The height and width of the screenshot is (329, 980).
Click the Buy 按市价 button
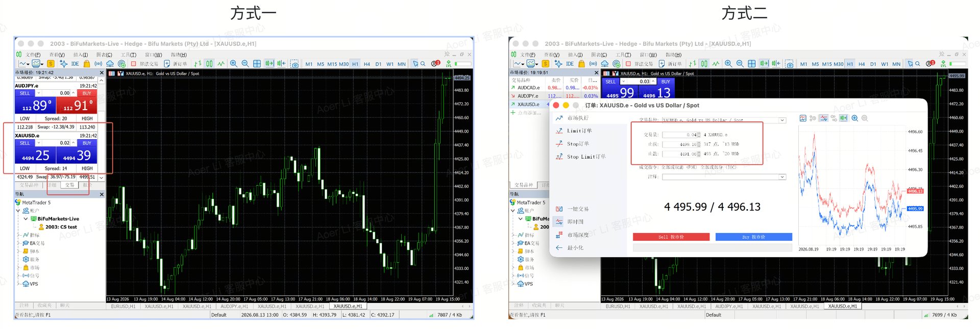point(754,237)
